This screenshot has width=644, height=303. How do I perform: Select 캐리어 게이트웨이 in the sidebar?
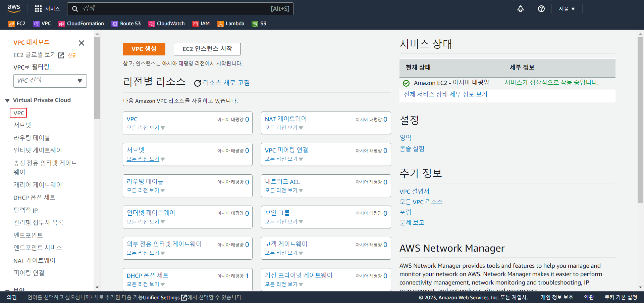(x=38, y=185)
